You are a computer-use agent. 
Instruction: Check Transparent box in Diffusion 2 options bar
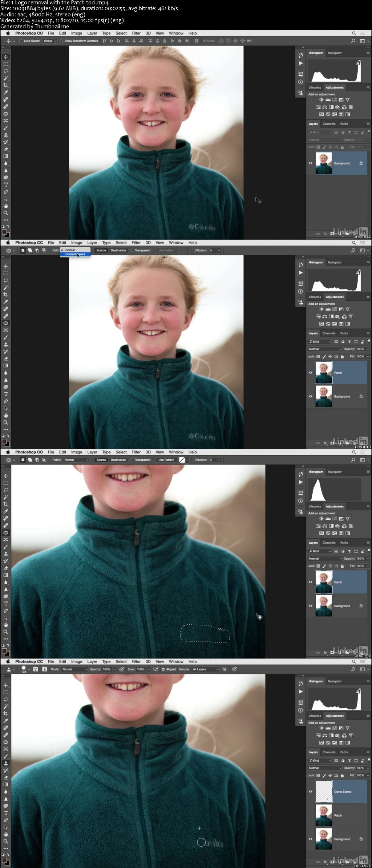[x=132, y=460]
